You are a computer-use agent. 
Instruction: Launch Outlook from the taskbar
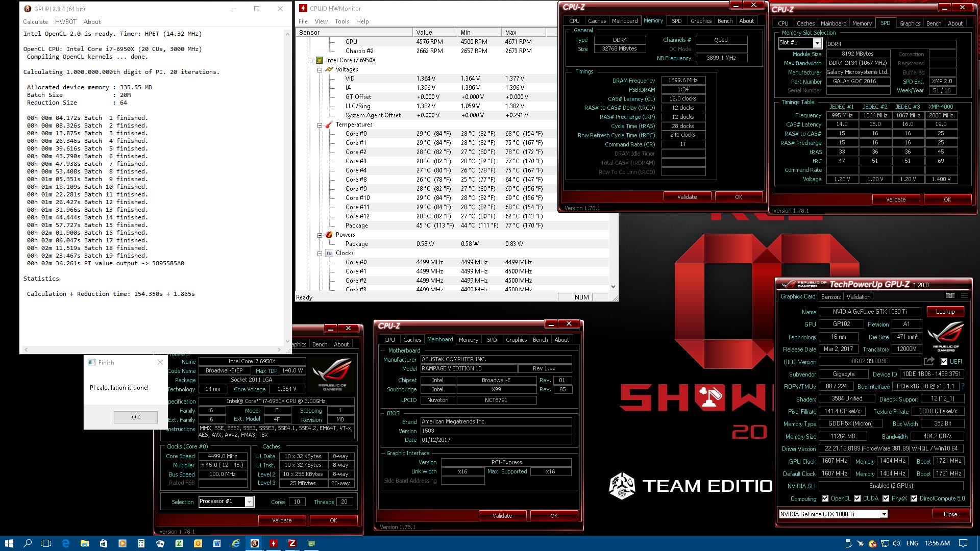(x=198, y=543)
